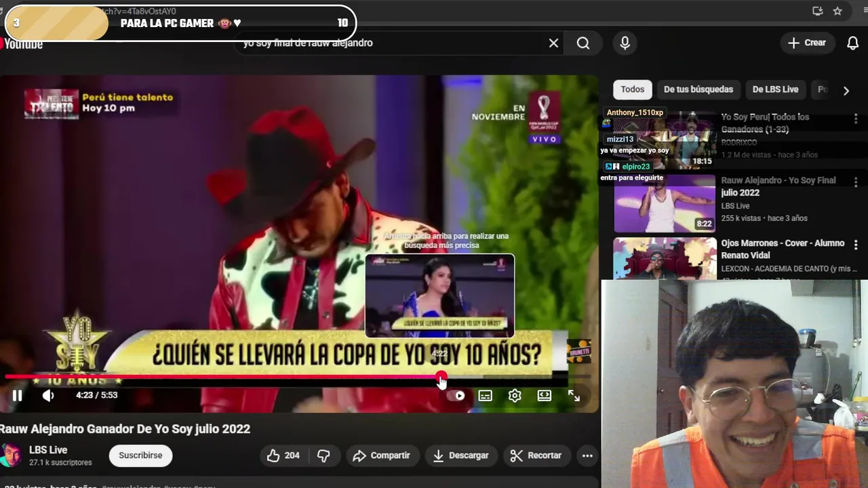The image size is (868, 488).
Task: Click the seek preview thumbnail popup
Action: 439,296
